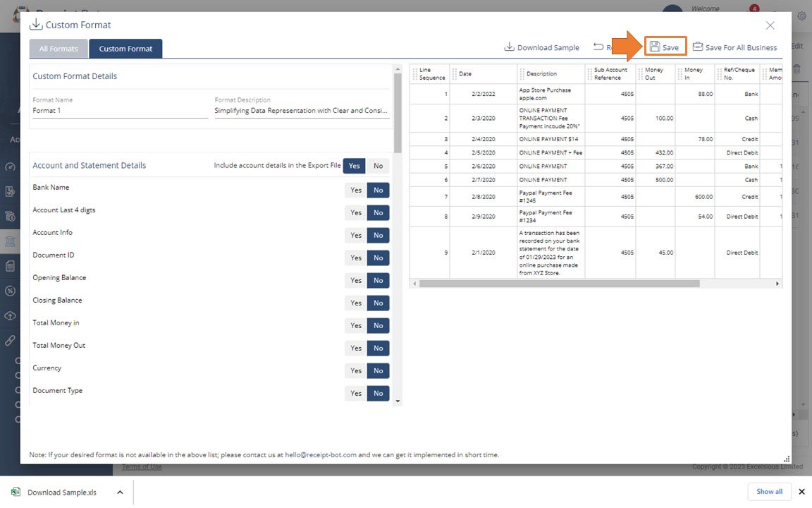Image resolution: width=812 pixels, height=508 pixels.
Task: Enable Opening Balance with Yes
Action: tap(356, 281)
